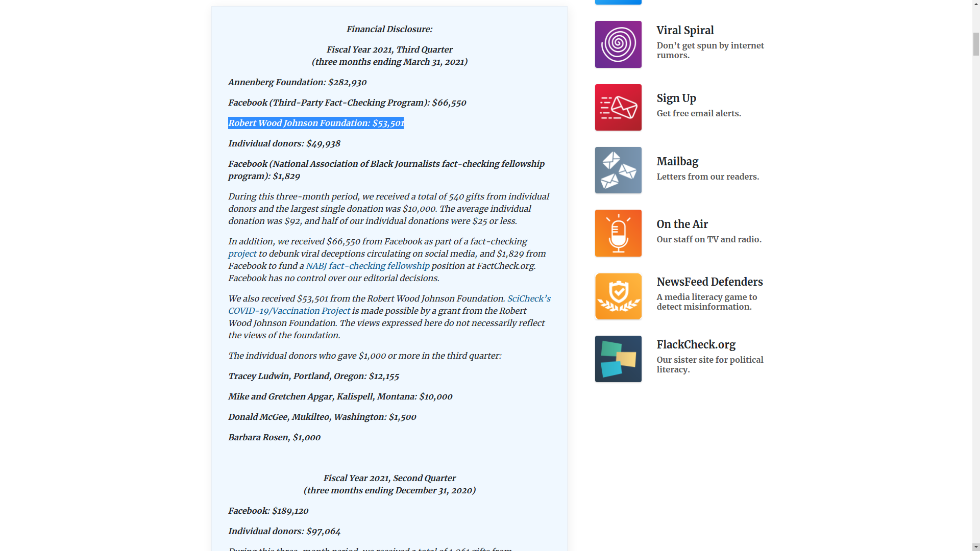Viewport: 980px width, 551px height.
Task: Click highlighted Robert Wood Johnson Foundation line
Action: (x=315, y=123)
